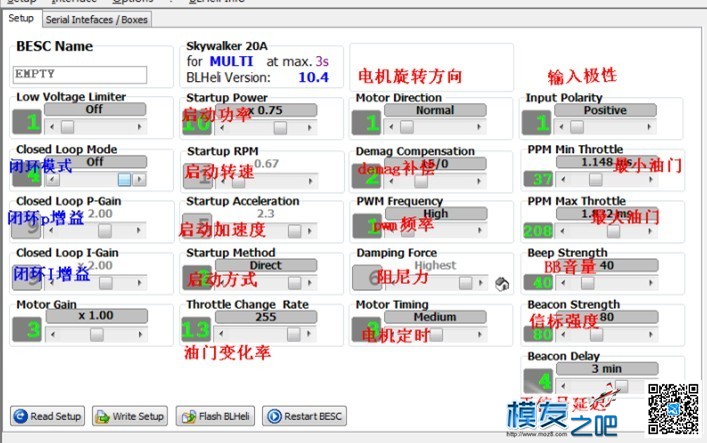Click left arrow of PPM Min Throttle slider
The width and height of the screenshot is (707, 443).
pyautogui.click(x=564, y=180)
